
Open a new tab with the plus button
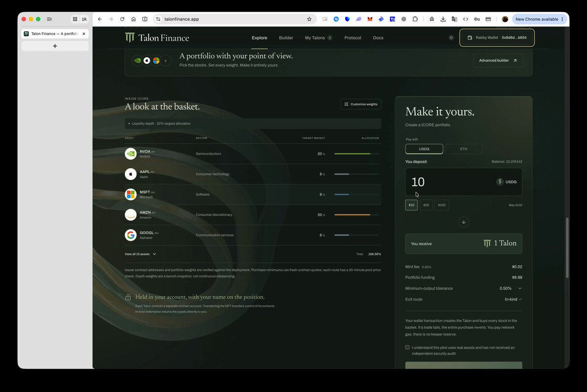55,46
